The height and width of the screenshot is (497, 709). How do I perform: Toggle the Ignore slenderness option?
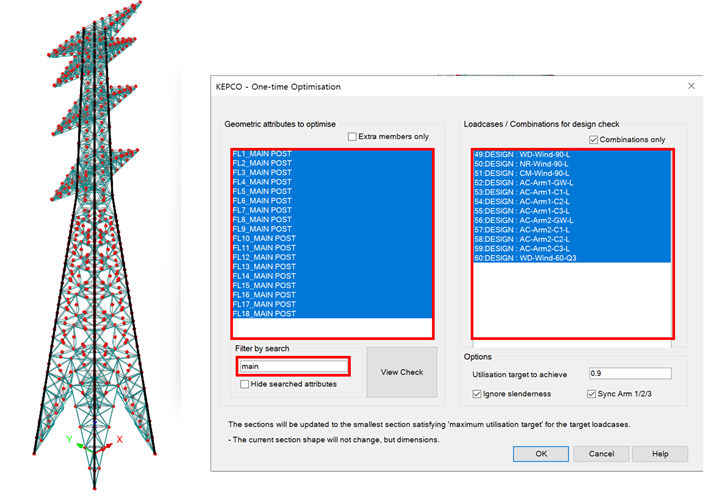pos(477,394)
